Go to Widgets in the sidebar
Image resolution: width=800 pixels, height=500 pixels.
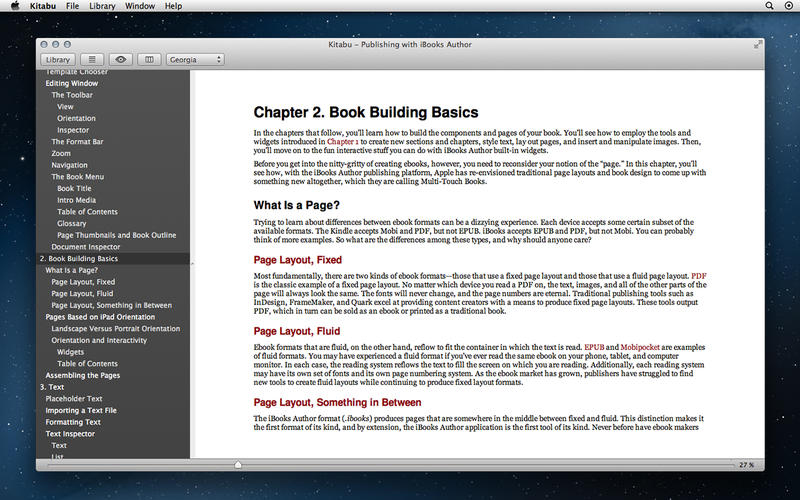click(x=70, y=353)
